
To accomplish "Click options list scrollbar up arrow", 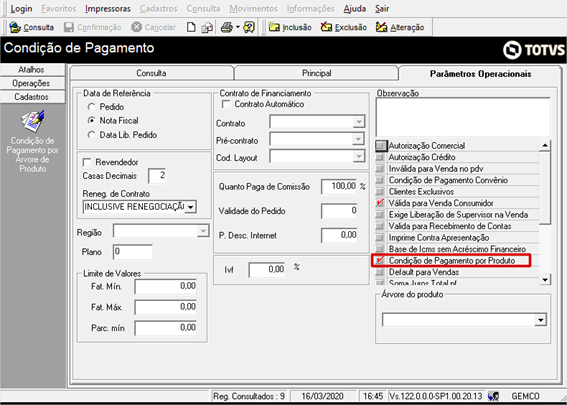I will click(x=545, y=146).
